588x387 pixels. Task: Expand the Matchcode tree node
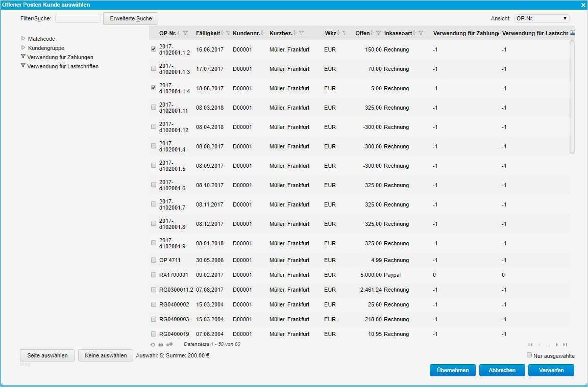(23, 38)
